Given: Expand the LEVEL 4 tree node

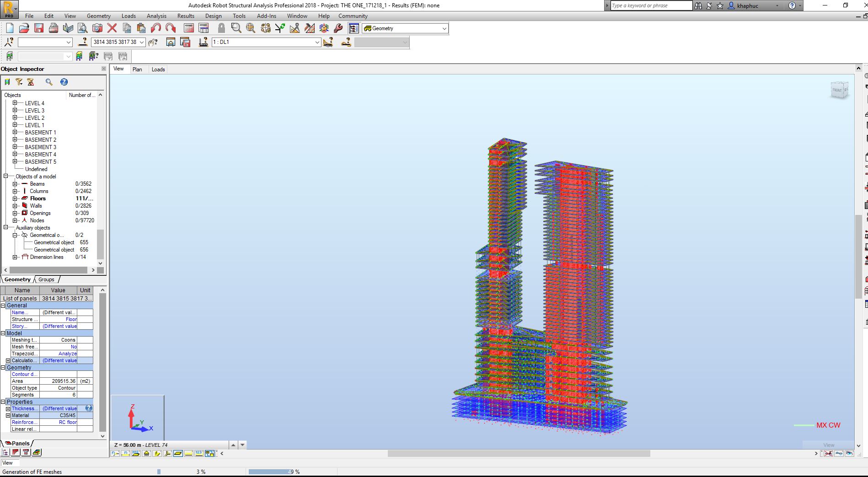Looking at the screenshot, I should pyautogui.click(x=16, y=103).
